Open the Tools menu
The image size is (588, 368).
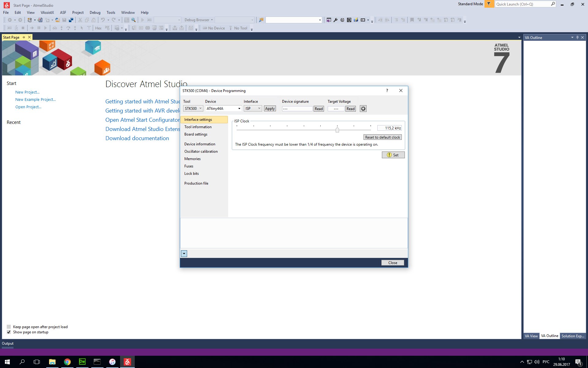click(111, 13)
